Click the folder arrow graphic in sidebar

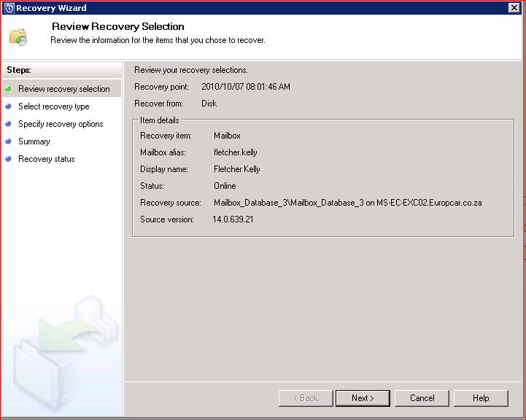(62, 350)
